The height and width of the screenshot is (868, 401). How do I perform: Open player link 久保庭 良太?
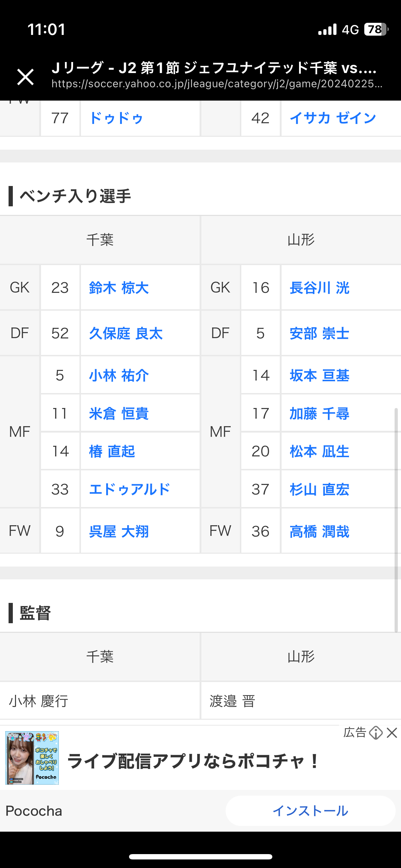[126, 334]
